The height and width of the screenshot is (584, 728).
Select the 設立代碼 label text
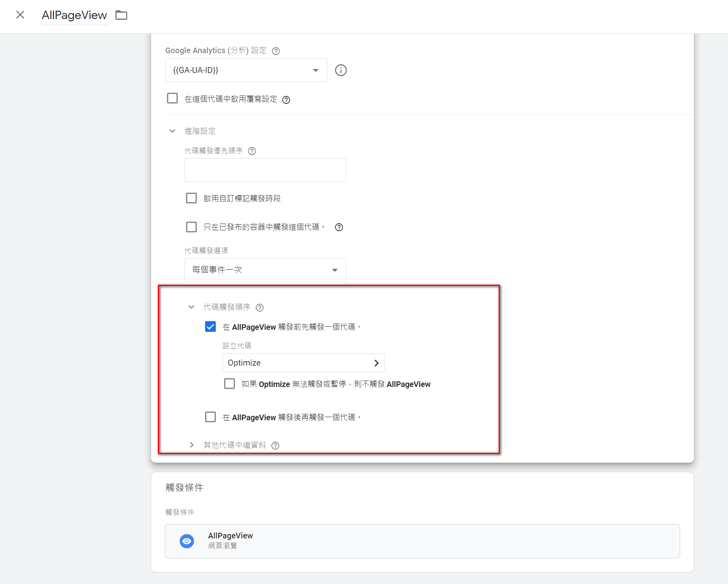coord(237,346)
